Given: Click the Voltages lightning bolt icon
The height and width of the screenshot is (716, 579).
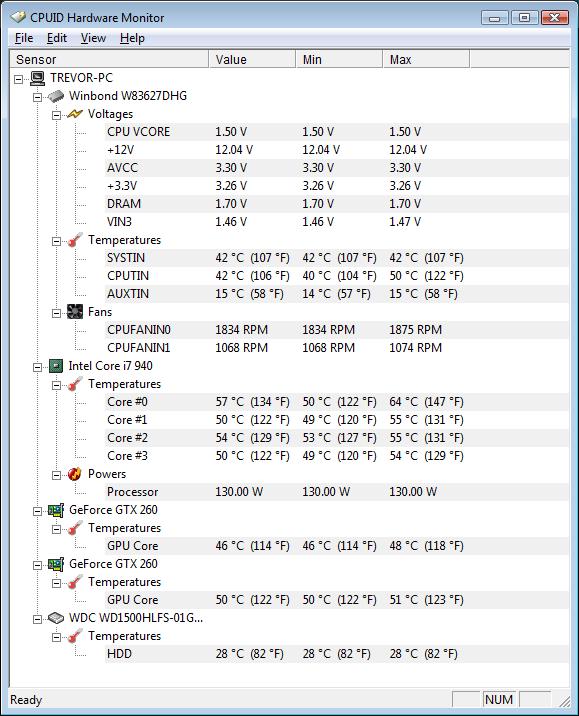Looking at the screenshot, I should click(x=75, y=114).
